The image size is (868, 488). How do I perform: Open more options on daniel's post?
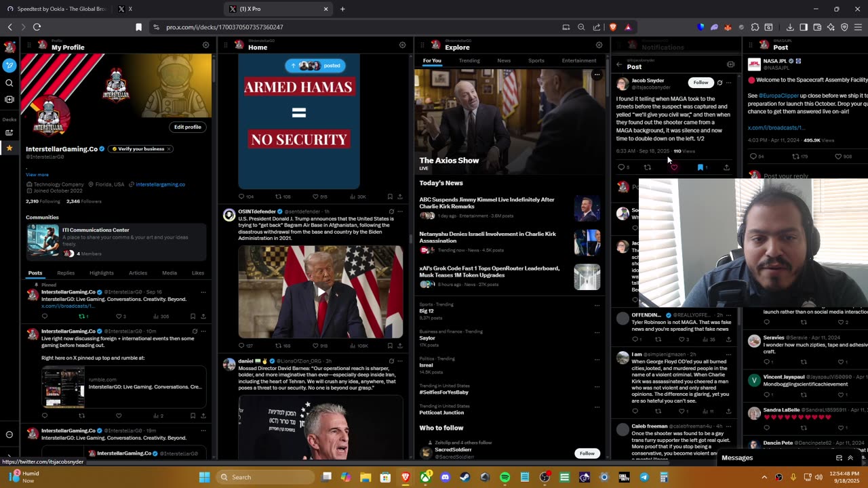coord(400,361)
